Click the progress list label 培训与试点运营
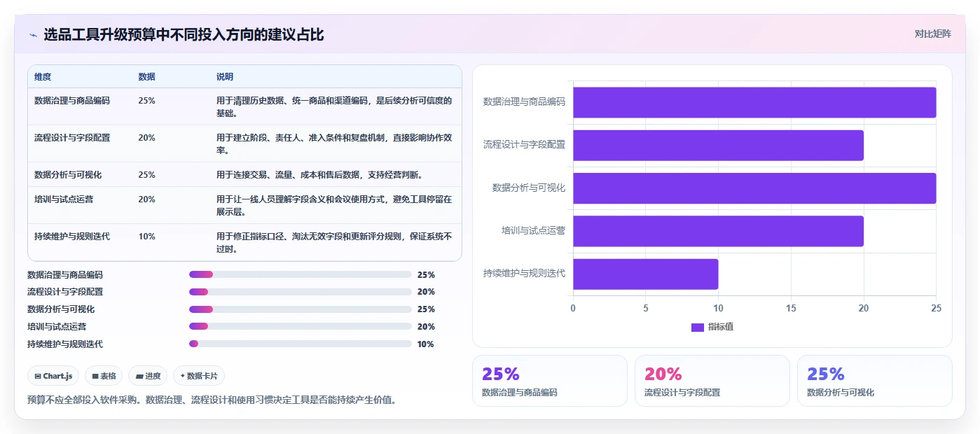 pyautogui.click(x=57, y=326)
